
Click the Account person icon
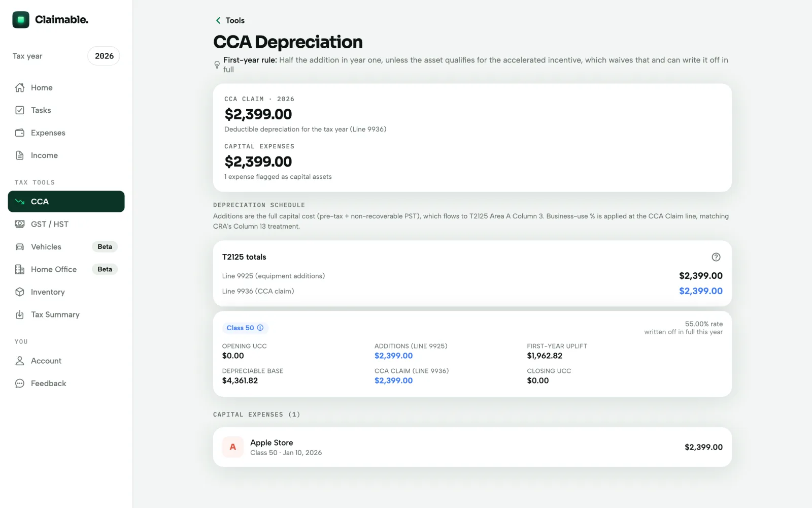[x=20, y=361]
